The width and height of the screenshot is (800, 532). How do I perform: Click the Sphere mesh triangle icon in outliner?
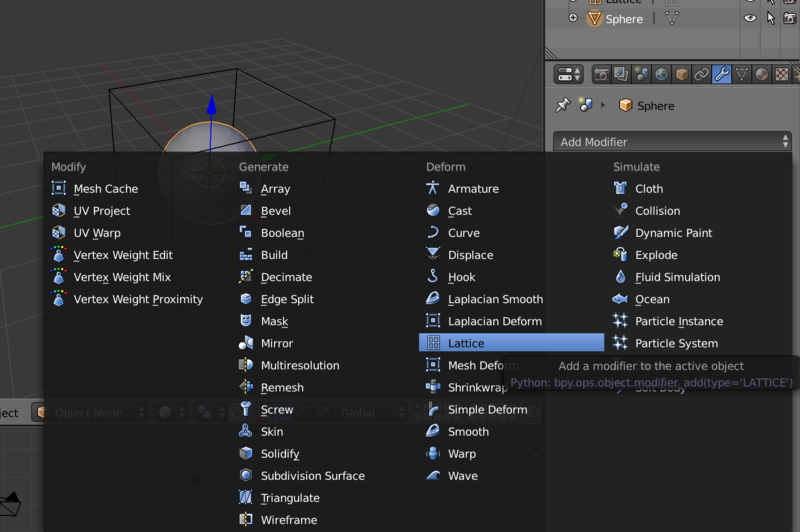coord(594,19)
